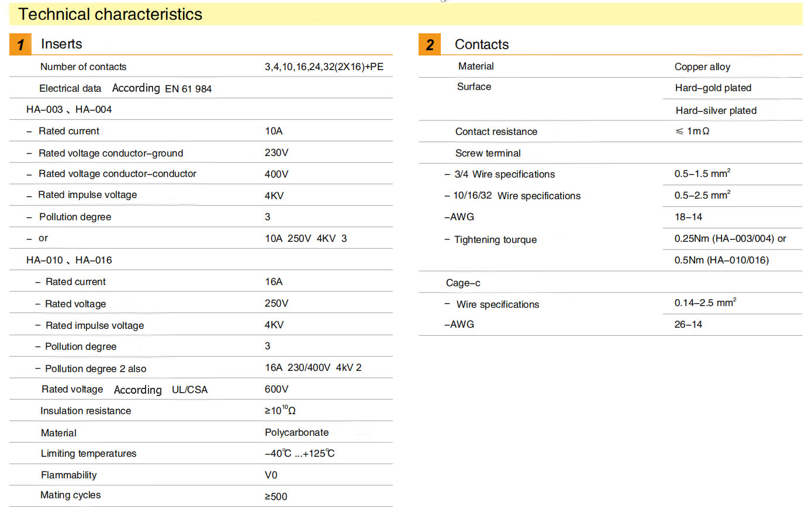The height and width of the screenshot is (507, 812).
Task: Select the "230V" value
Action: tap(277, 153)
